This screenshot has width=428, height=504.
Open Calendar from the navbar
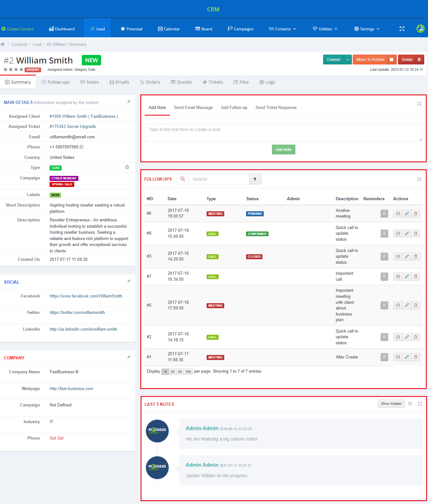coord(169,29)
